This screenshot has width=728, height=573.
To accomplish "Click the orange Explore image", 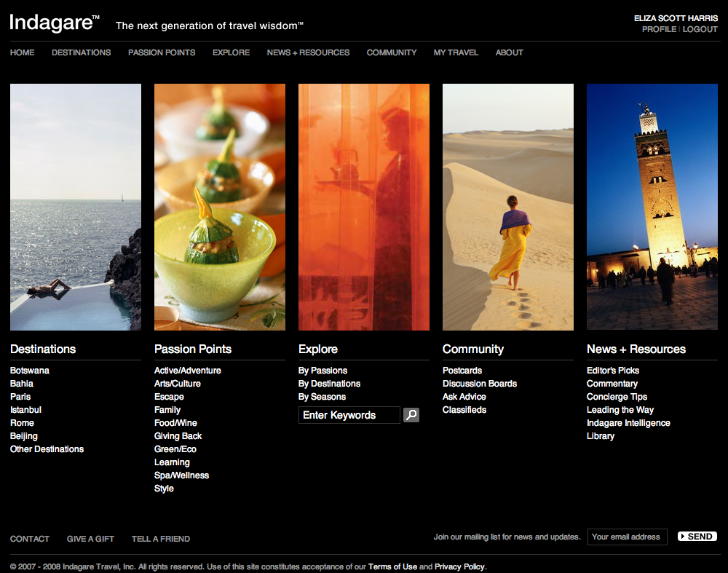I will coord(364,207).
